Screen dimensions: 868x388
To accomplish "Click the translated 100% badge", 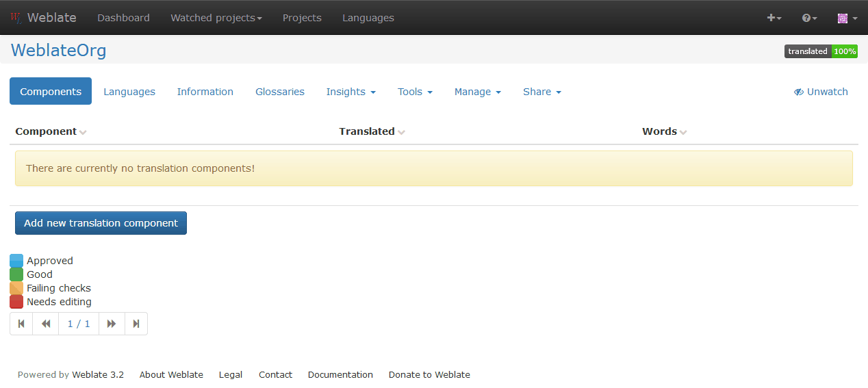I will click(821, 51).
